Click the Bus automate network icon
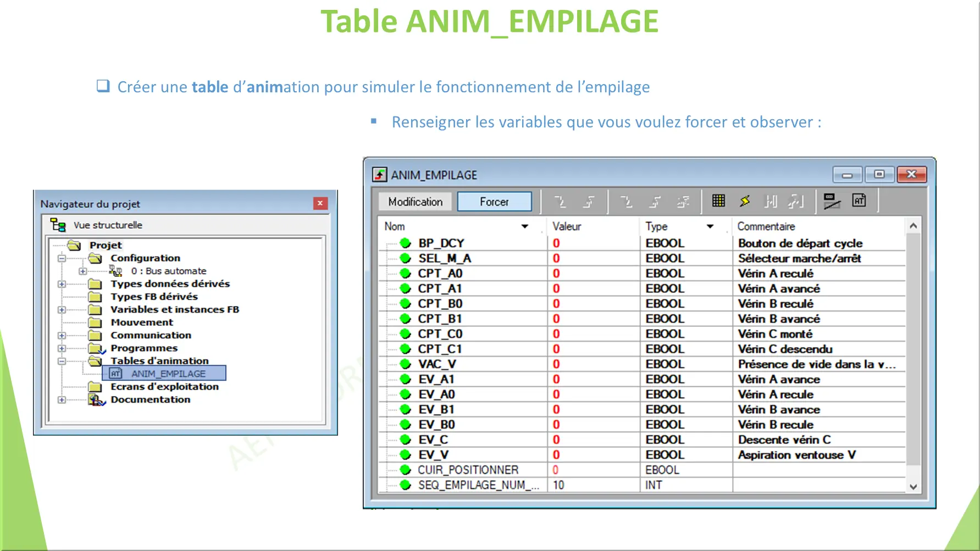 click(x=115, y=270)
